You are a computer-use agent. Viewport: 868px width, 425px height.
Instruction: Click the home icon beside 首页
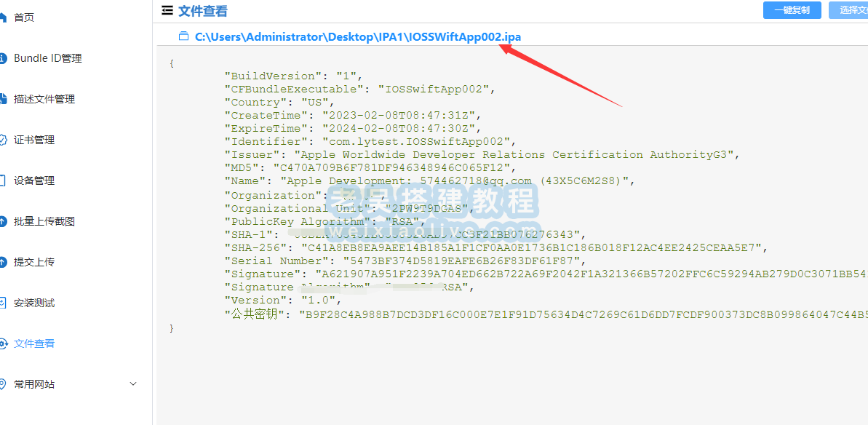point(3,17)
